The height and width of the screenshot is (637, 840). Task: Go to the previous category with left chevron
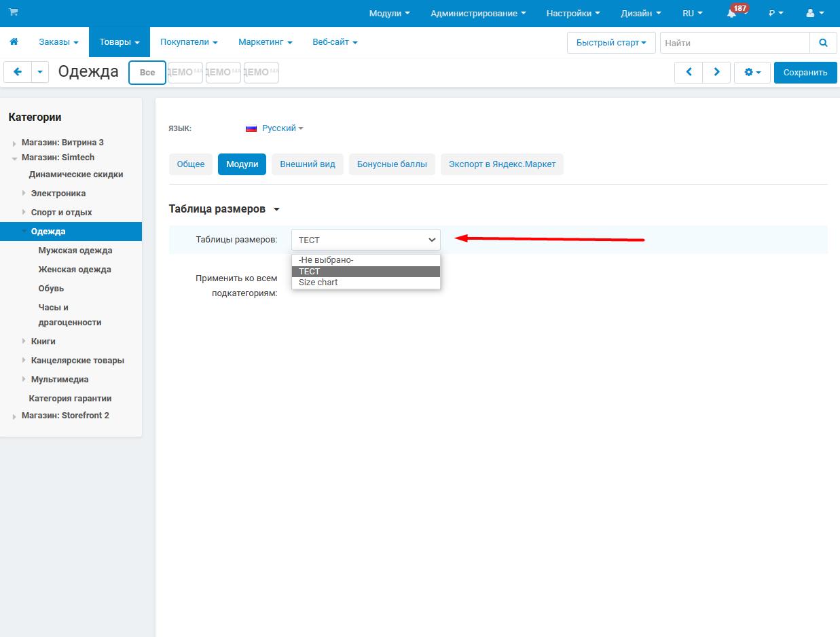[x=689, y=72]
